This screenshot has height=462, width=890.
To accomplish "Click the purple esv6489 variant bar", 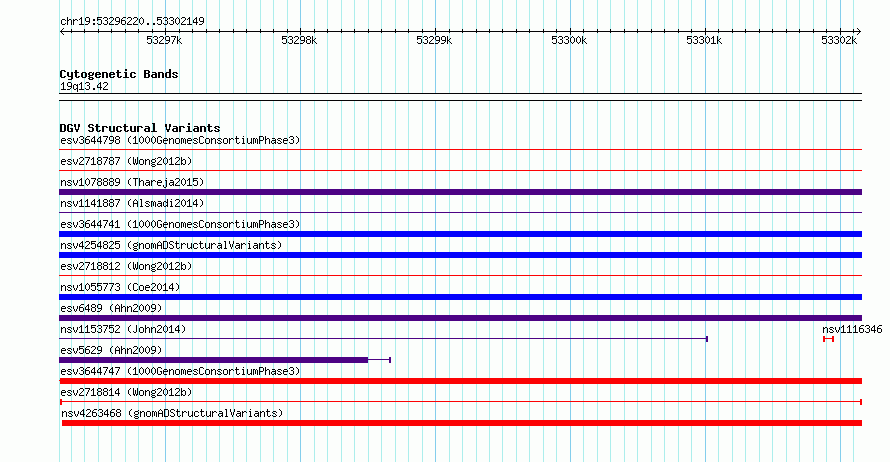I will pos(460,318).
